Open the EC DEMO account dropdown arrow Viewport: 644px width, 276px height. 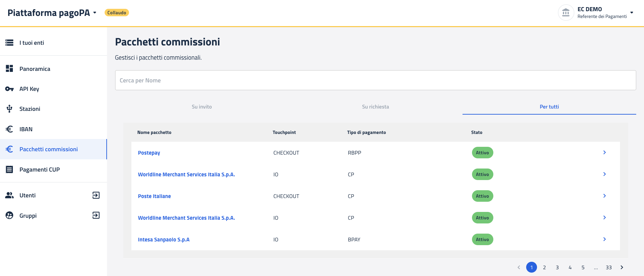[x=631, y=13]
